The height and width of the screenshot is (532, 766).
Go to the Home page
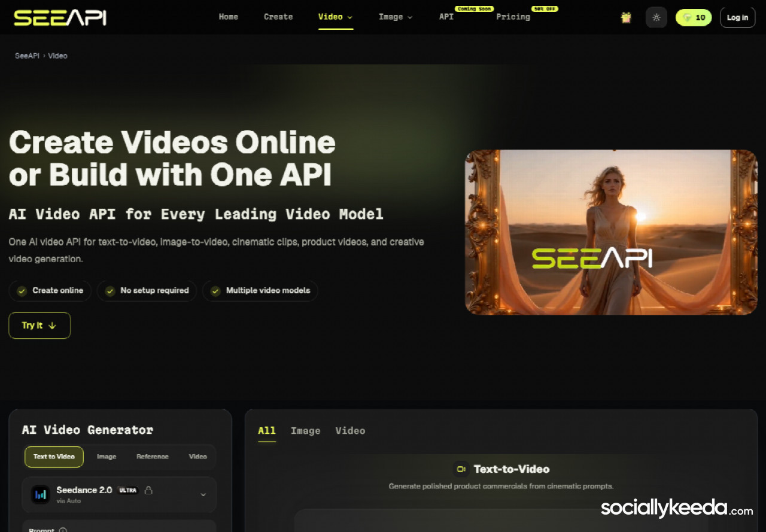(x=229, y=17)
